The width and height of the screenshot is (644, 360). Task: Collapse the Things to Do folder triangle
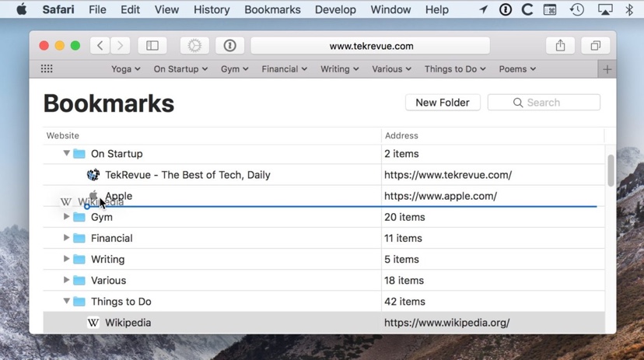click(x=66, y=301)
